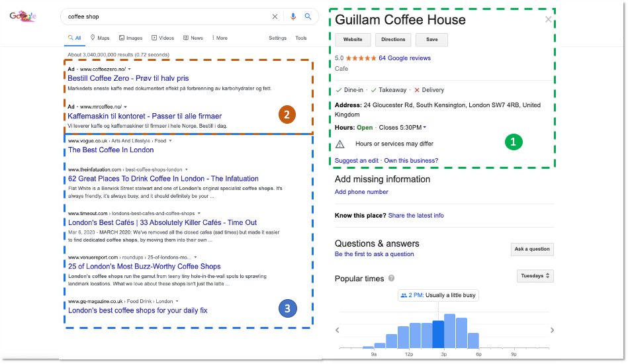Image resolution: width=628 pixels, height=364 pixels.
Task: Click the Website button
Action: pyautogui.click(x=353, y=40)
